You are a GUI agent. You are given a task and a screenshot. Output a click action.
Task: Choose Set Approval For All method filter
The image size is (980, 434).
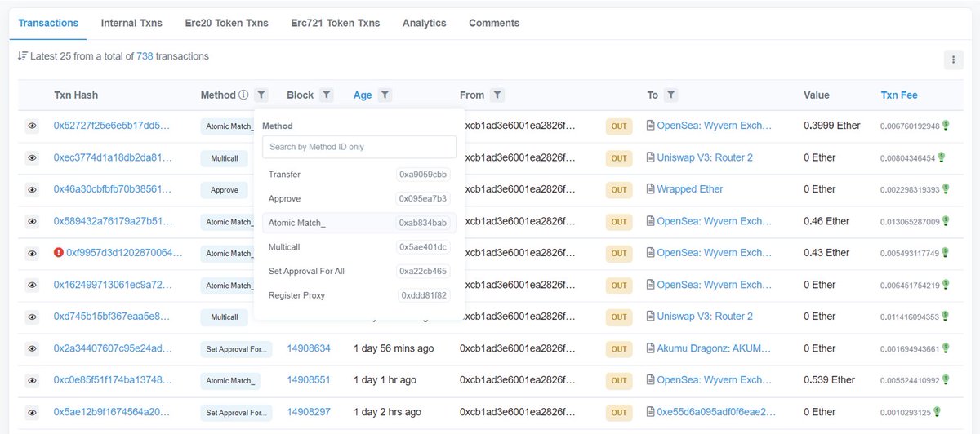(359, 271)
